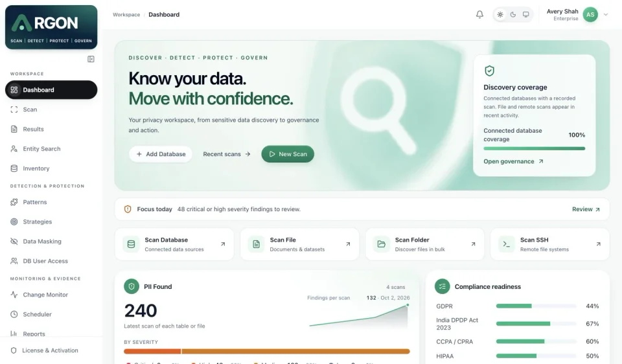This screenshot has height=364, width=622.
Task: Click Scan File document icon
Action: (257, 244)
